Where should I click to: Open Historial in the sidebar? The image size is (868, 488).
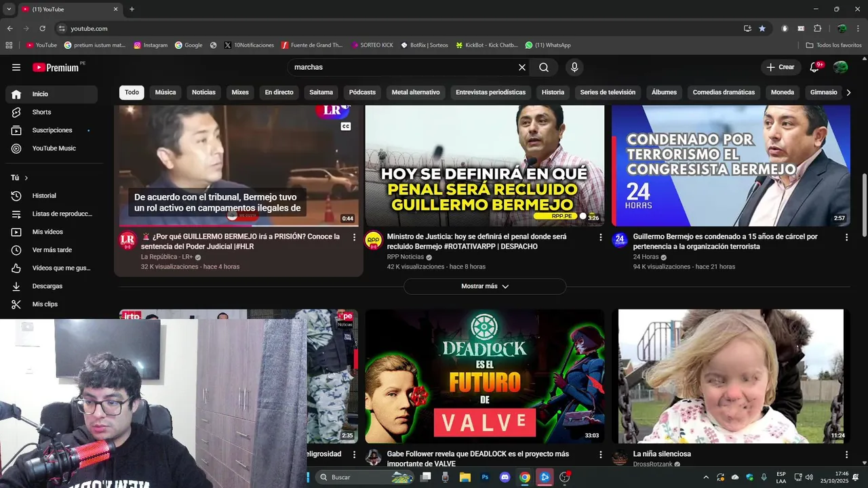click(x=52, y=196)
